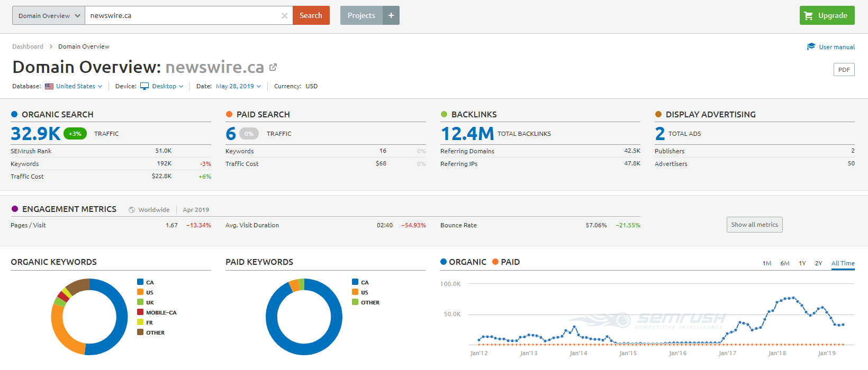Click the organic traffic cost $22.8K
Screen dimensions: 868x370
click(162, 176)
